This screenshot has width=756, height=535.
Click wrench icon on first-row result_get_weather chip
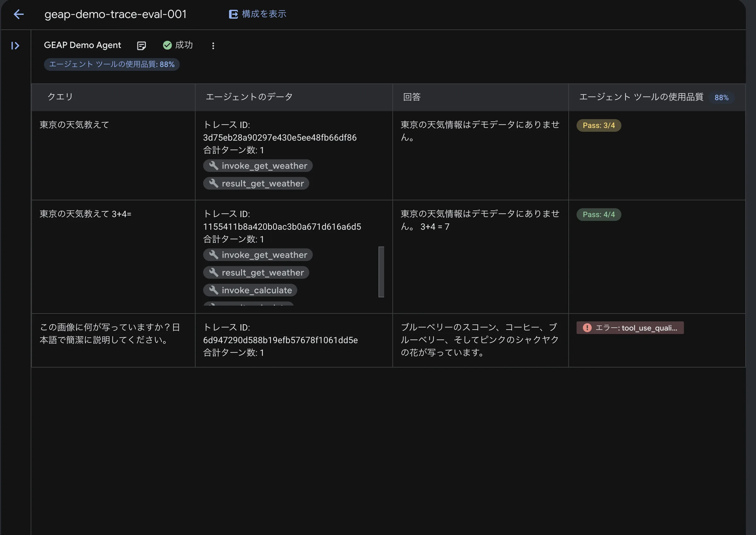[214, 183]
